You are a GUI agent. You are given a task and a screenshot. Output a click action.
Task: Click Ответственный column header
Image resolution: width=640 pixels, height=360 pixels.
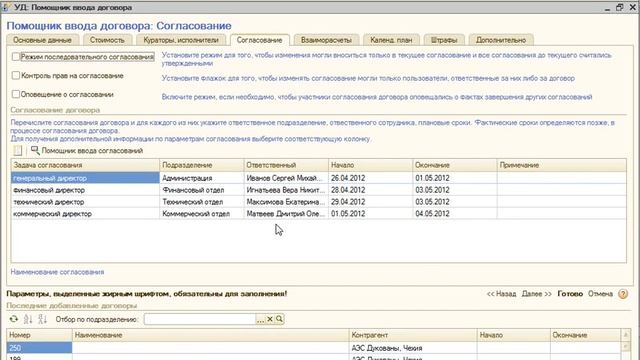[286, 165]
